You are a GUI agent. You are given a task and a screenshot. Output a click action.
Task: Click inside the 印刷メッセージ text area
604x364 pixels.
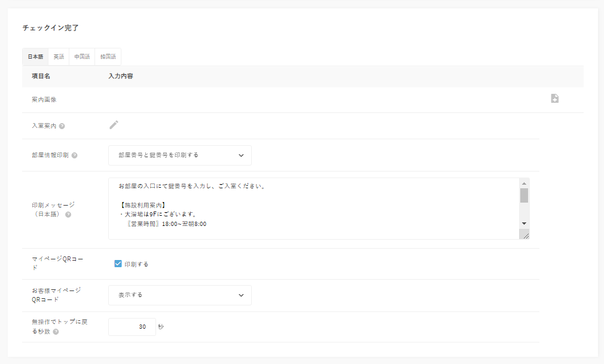[x=311, y=208]
